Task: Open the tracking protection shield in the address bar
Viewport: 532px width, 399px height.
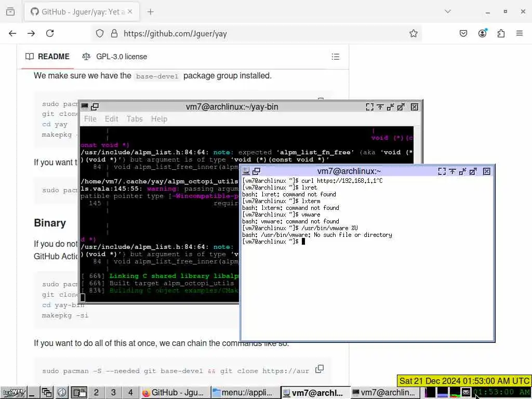Action: (99, 33)
